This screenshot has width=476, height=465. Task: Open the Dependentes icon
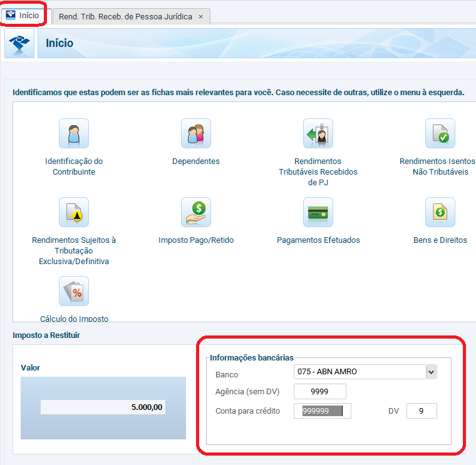pos(196,133)
